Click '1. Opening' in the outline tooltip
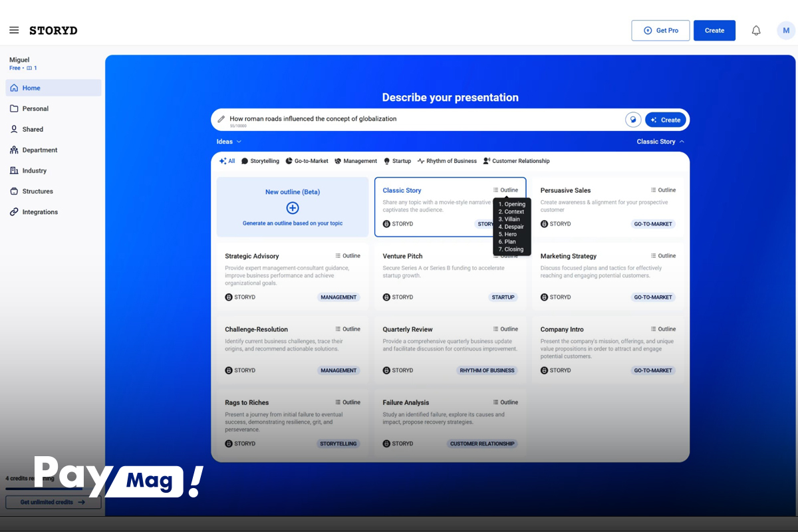Image resolution: width=798 pixels, height=532 pixels. (512, 204)
